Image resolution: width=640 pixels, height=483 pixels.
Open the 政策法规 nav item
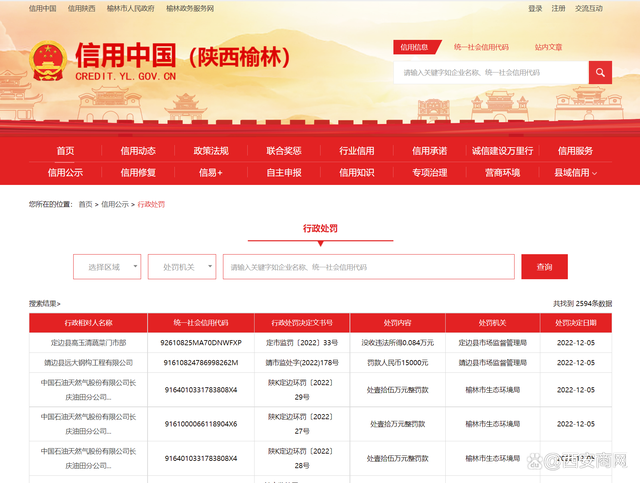click(211, 151)
